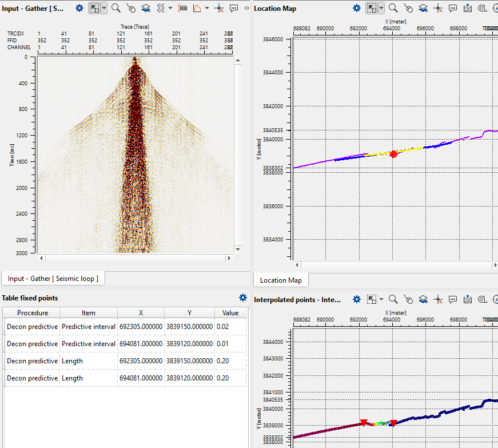
Task: Click the crosshair picker in Location Map toolbar
Action: (x=438, y=8)
